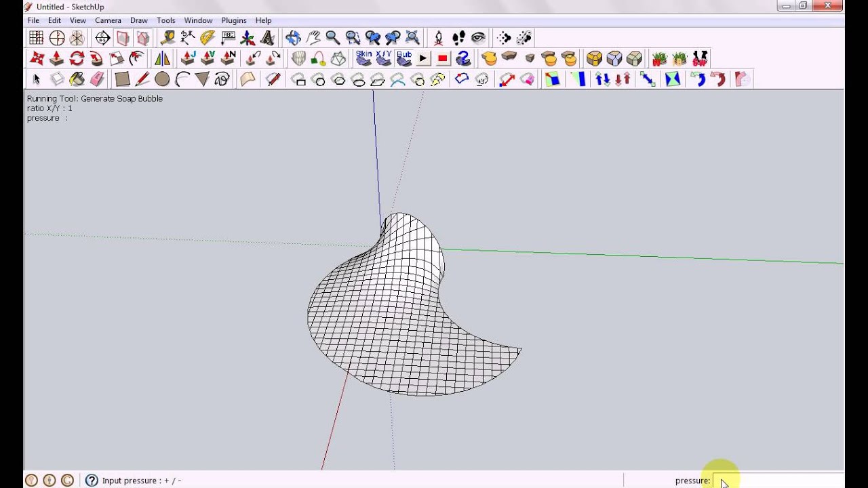Select the arrow Select tool

pos(37,79)
